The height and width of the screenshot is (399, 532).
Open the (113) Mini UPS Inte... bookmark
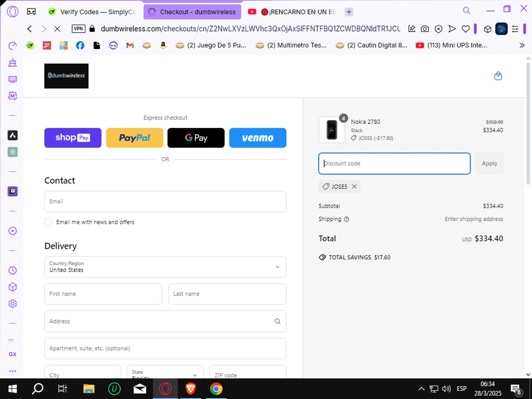point(451,45)
